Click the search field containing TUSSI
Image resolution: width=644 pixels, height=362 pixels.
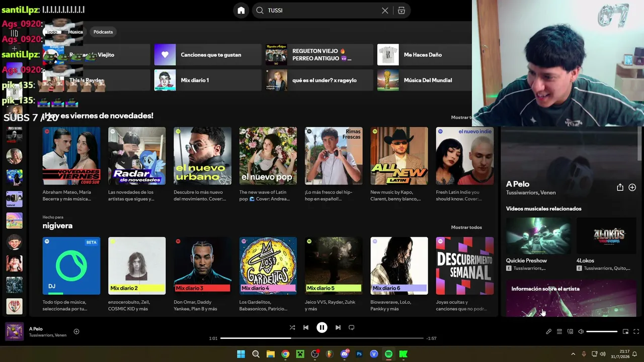(x=322, y=11)
